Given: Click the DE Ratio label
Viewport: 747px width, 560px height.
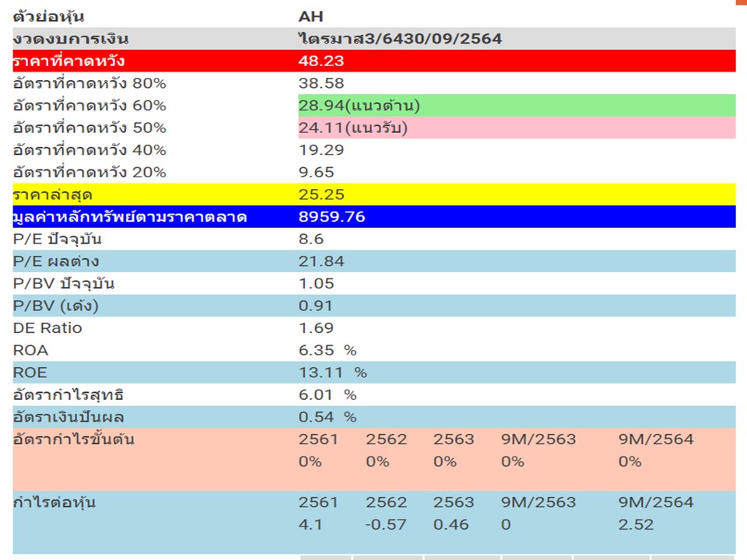Looking at the screenshot, I should point(47,328).
